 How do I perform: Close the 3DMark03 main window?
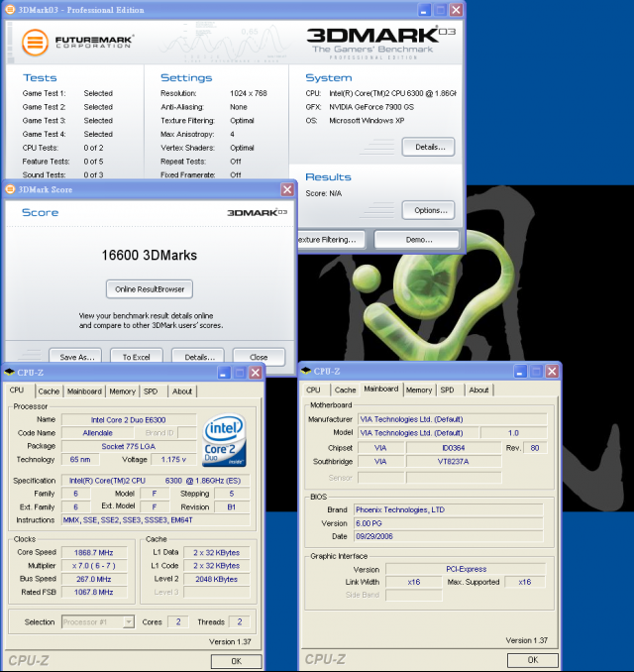click(x=456, y=10)
